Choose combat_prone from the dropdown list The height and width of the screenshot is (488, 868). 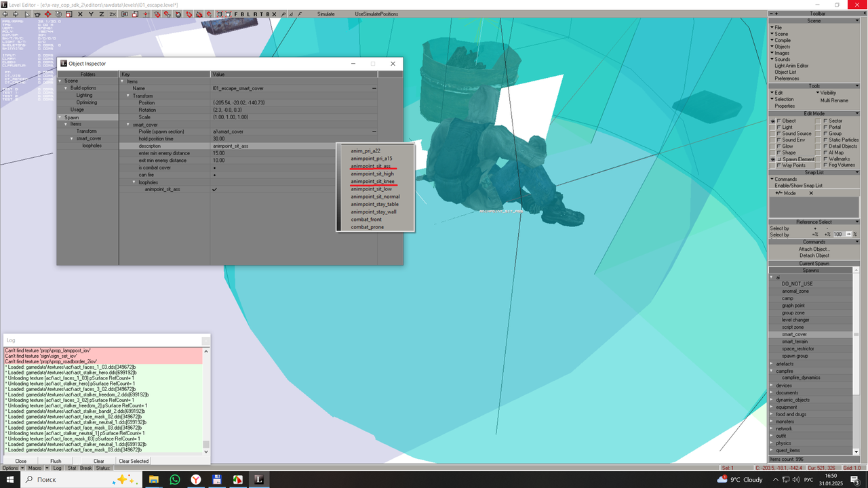tap(367, 227)
